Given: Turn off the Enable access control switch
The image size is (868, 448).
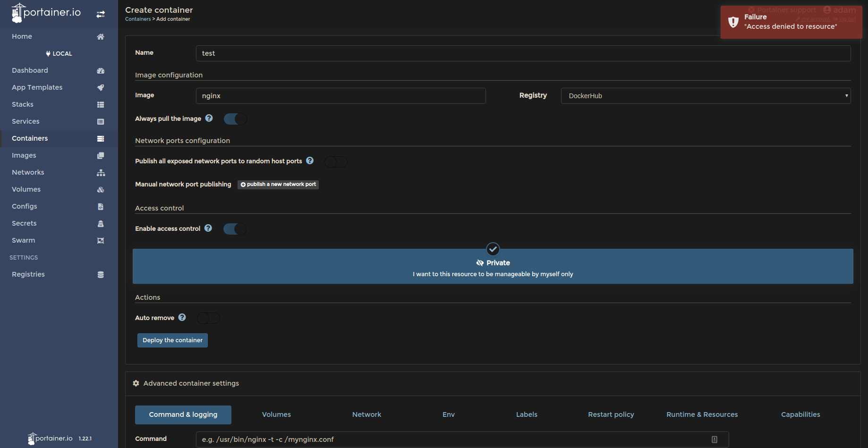Looking at the screenshot, I should click(x=234, y=228).
